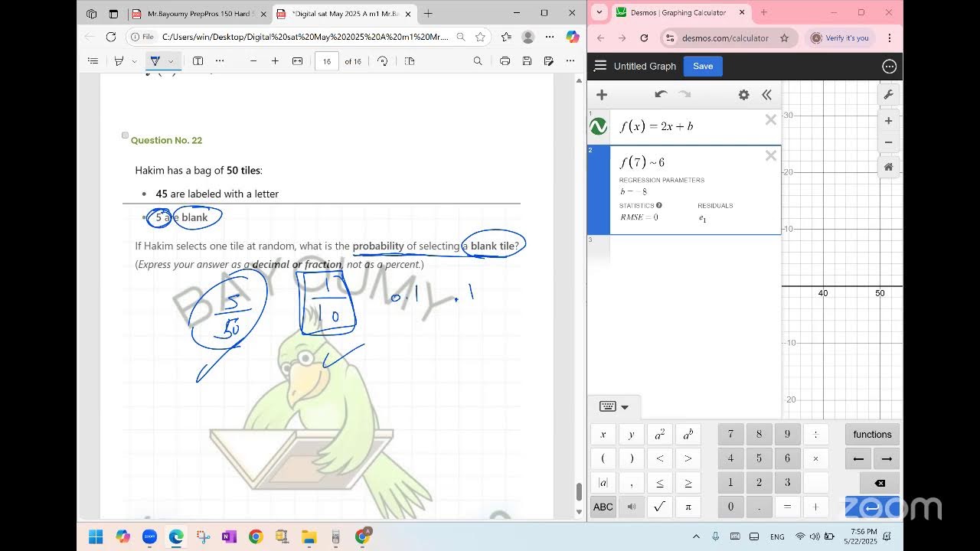The width and height of the screenshot is (980, 551).
Task: Refresh the Edge PDF page
Action: [111, 37]
